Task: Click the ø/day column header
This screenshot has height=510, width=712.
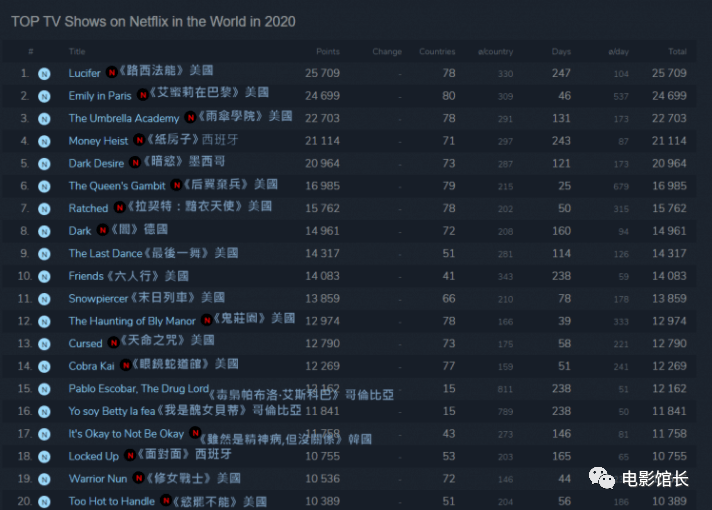Action: coord(618,51)
